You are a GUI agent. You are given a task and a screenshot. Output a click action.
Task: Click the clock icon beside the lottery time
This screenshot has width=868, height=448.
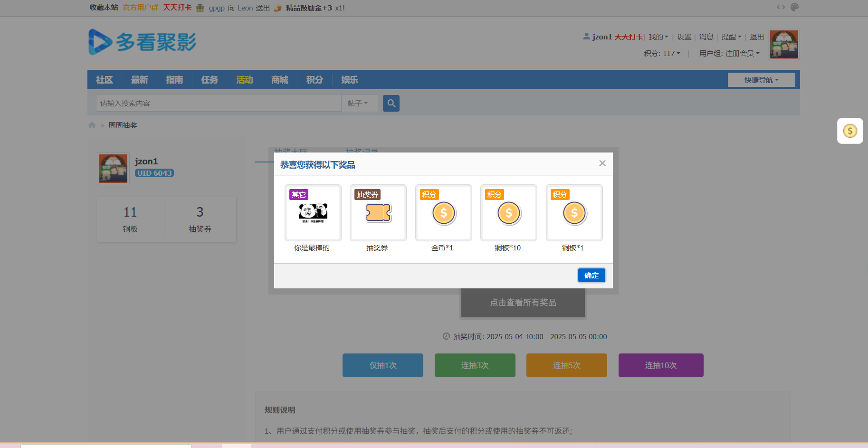point(445,336)
